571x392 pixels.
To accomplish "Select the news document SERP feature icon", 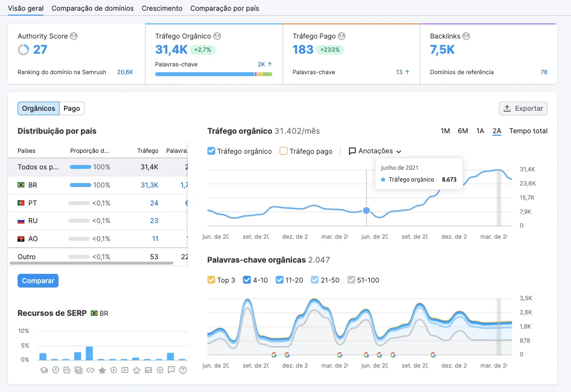I will [x=67, y=370].
